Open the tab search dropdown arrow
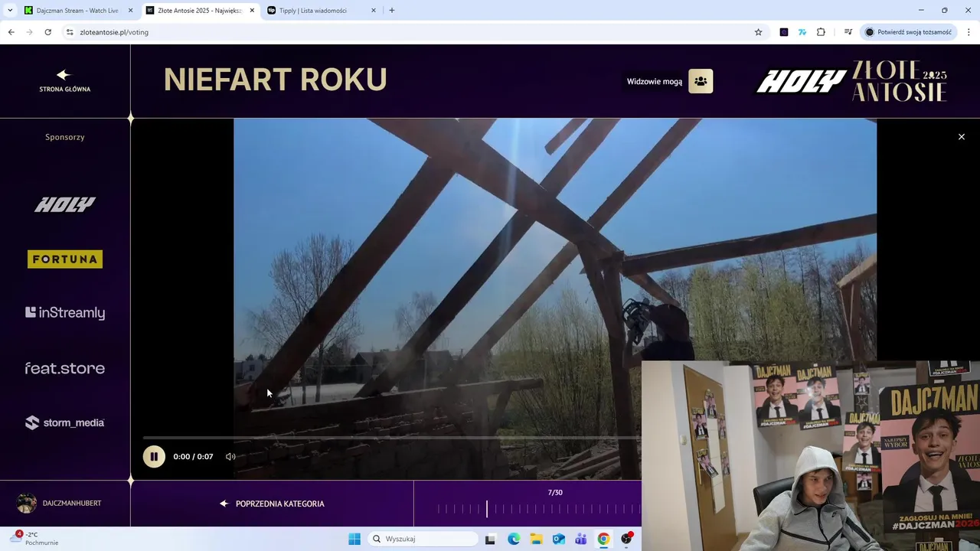 (10, 11)
